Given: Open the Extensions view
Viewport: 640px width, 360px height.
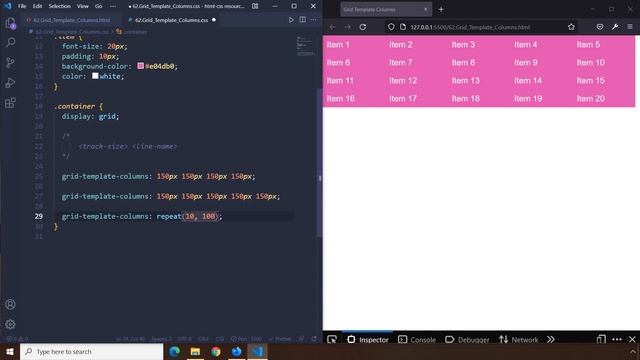Looking at the screenshot, I should click(x=10, y=102).
